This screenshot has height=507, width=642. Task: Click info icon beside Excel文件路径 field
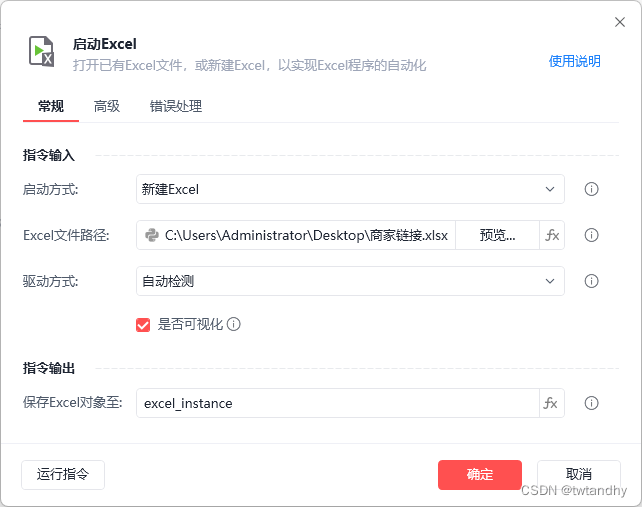591,235
